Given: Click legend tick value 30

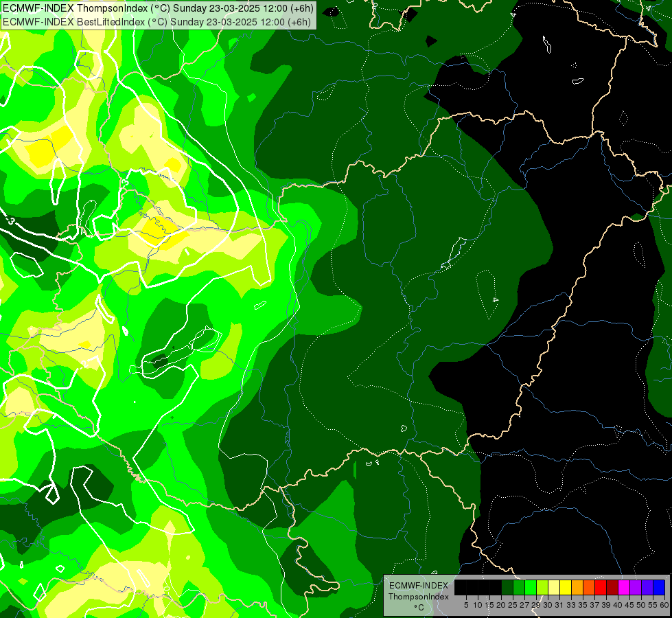Looking at the screenshot, I should pyautogui.click(x=548, y=605).
